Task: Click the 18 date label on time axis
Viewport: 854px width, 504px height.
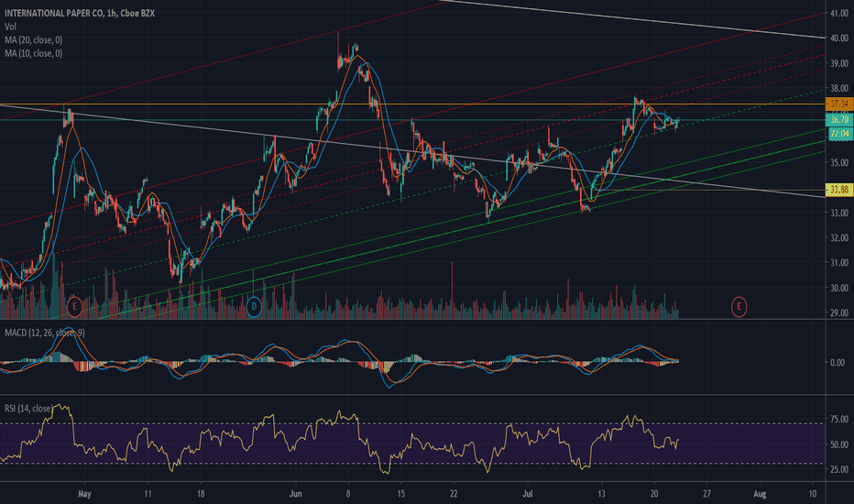Action: pyautogui.click(x=201, y=494)
